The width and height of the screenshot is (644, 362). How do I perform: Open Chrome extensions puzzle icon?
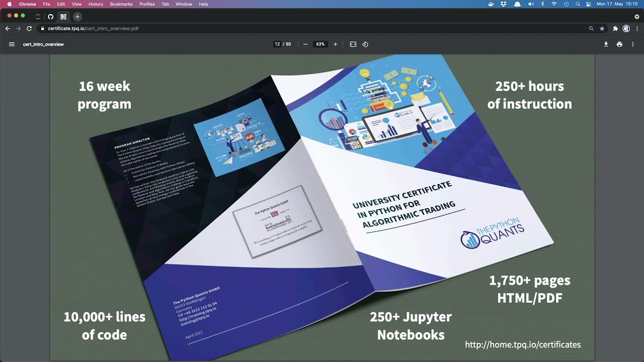click(x=615, y=29)
